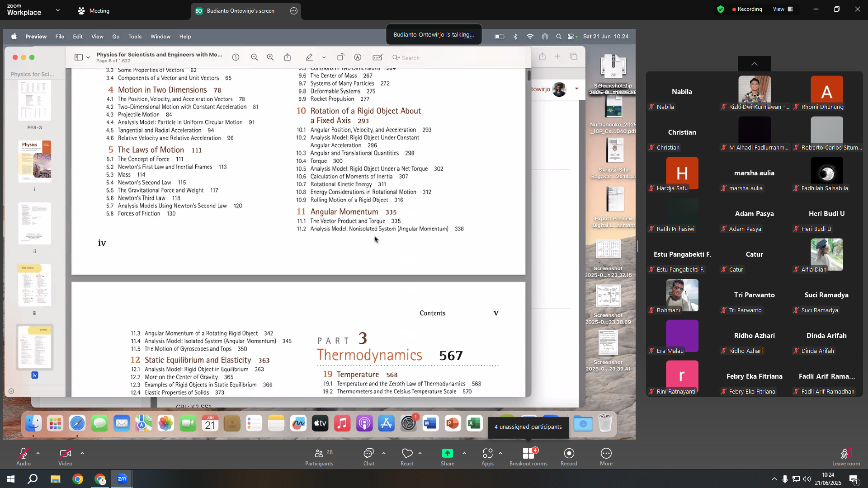868x488 pixels.
Task: Click the green Share screen button
Action: [448, 456]
